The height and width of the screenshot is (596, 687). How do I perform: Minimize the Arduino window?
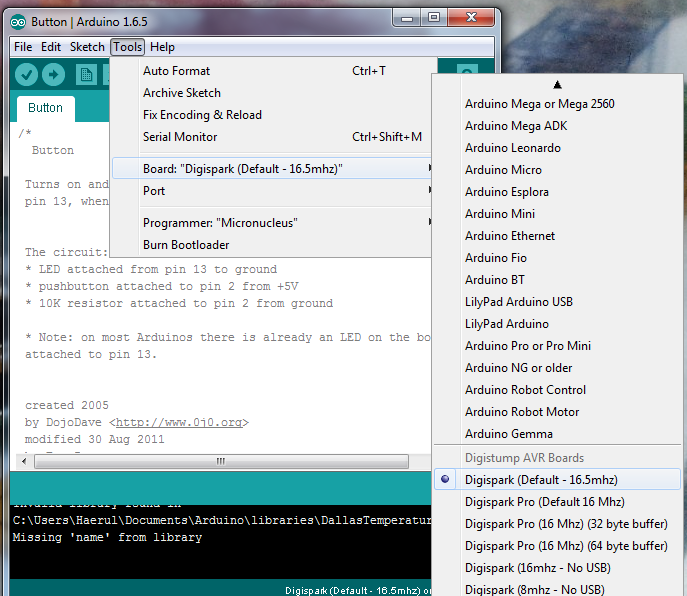tap(407, 18)
